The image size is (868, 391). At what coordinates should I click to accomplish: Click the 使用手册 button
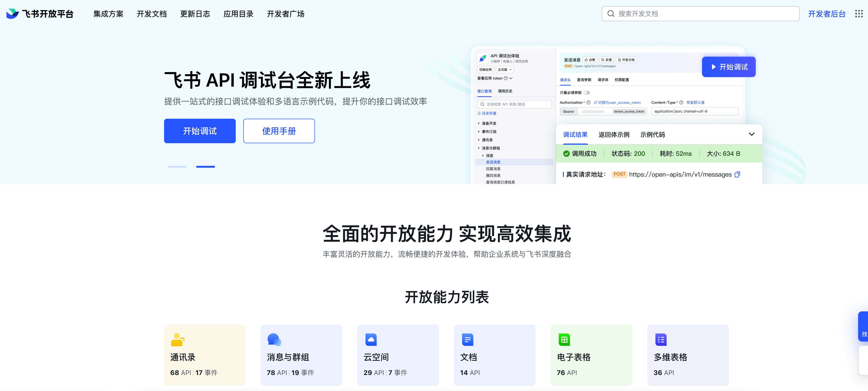(279, 131)
